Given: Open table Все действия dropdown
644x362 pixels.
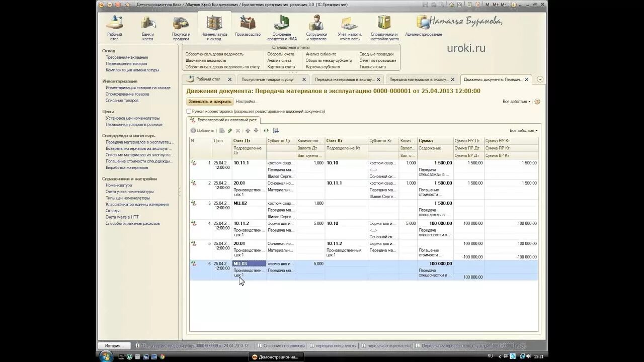Looking at the screenshot, I should pos(523,131).
